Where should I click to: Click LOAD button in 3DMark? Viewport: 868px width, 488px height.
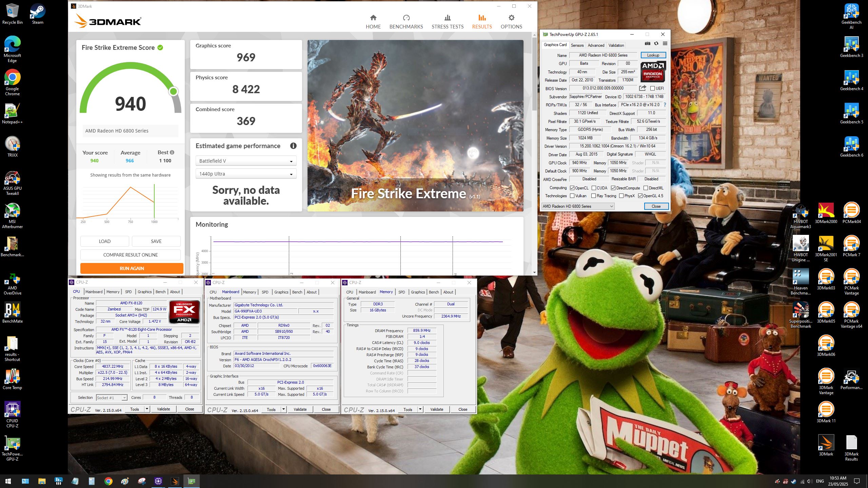coord(104,241)
